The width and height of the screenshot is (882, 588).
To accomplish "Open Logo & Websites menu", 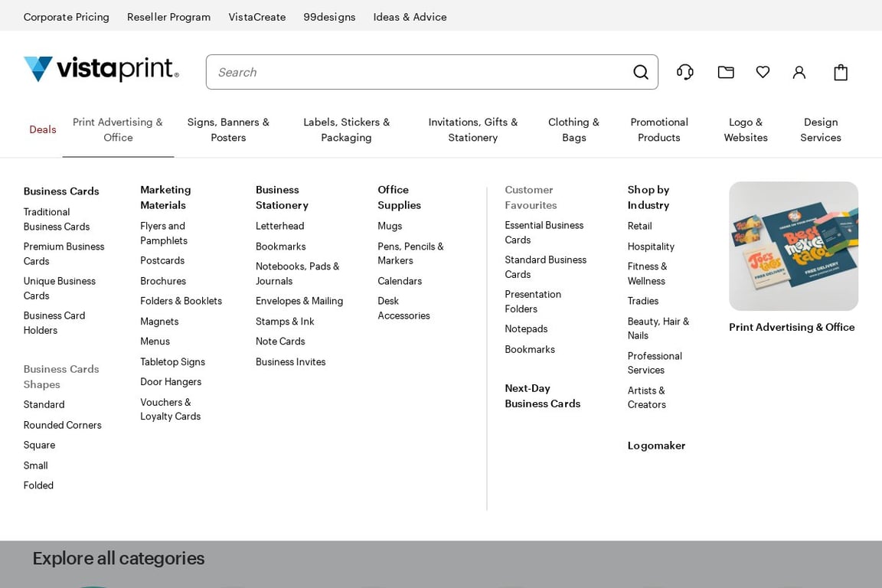I will 746,130.
